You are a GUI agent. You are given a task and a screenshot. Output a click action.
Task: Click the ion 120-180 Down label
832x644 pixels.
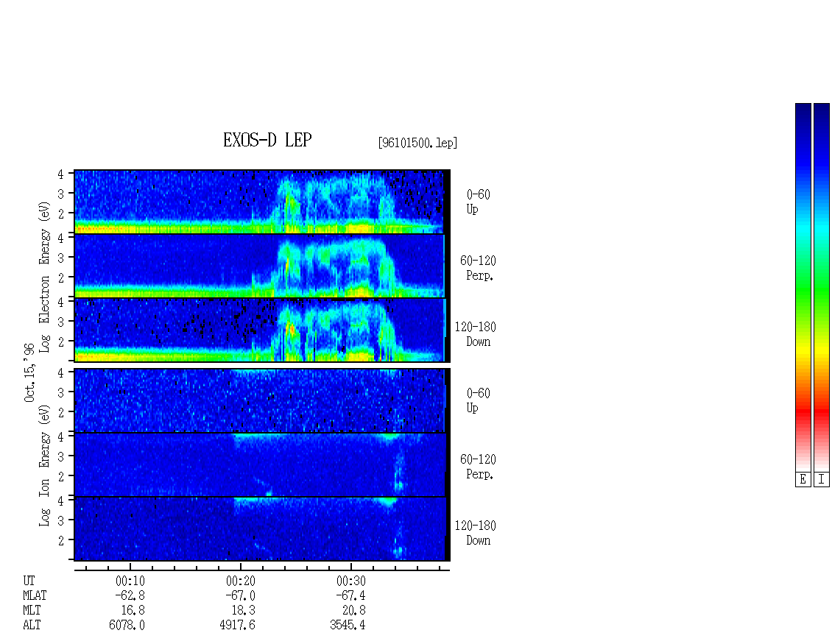pyautogui.click(x=476, y=533)
